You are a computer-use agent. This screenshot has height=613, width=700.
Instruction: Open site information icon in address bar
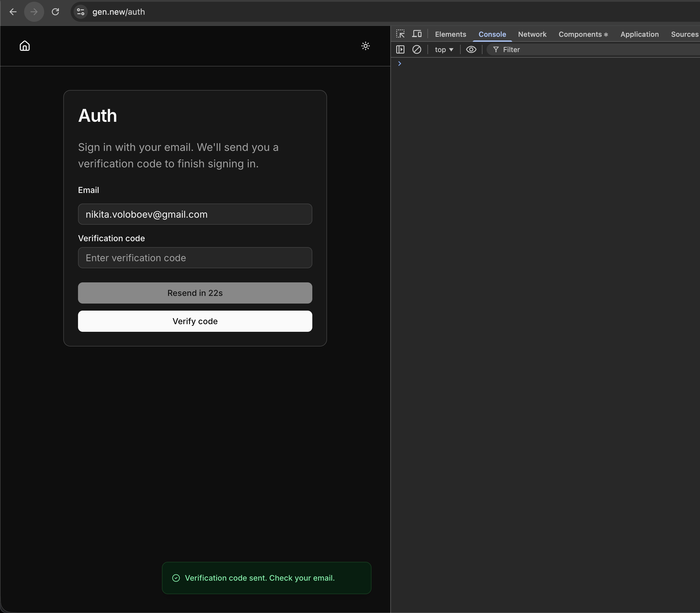tap(81, 12)
